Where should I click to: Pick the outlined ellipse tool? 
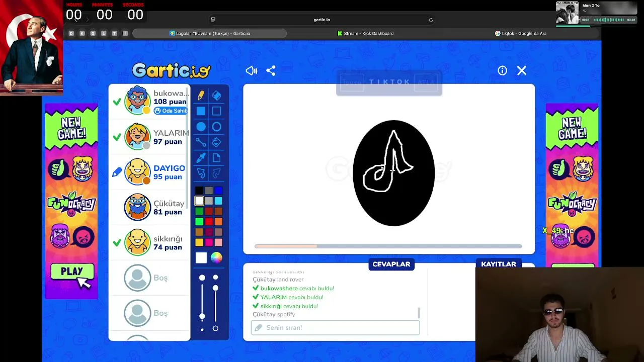tap(216, 127)
